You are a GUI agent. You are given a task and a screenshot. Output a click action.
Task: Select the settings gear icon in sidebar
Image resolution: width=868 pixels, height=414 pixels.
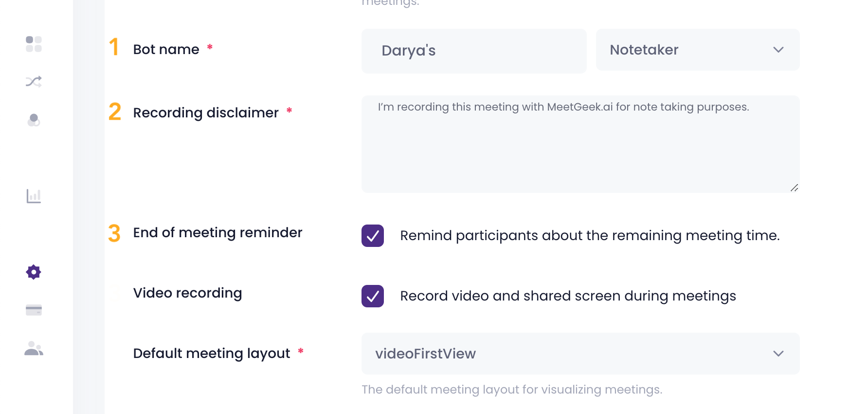pyautogui.click(x=34, y=272)
